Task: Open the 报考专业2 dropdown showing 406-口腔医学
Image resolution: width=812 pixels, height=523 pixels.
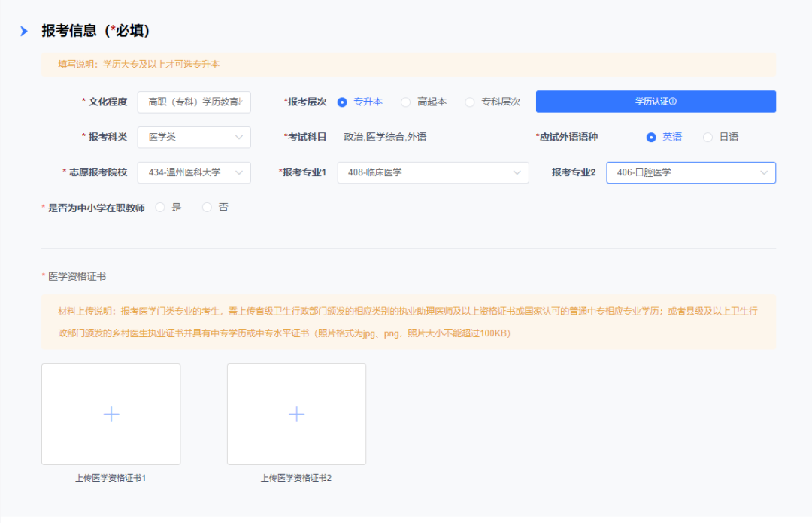Action: (690, 172)
